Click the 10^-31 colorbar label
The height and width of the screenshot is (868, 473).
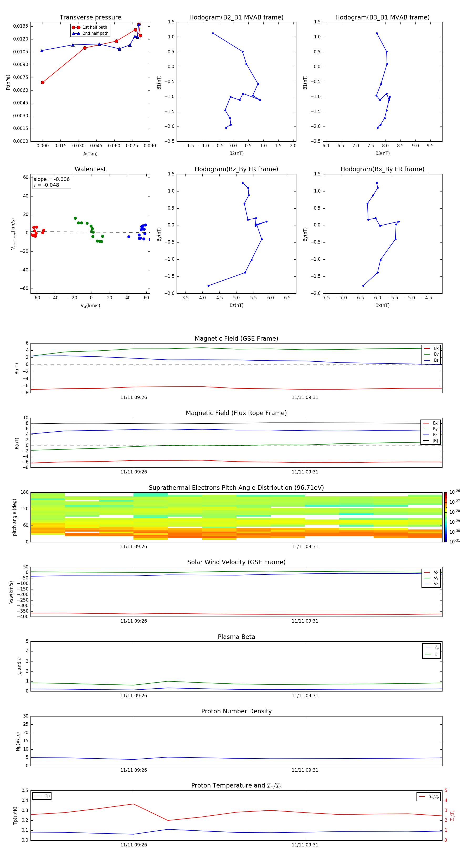(455, 542)
